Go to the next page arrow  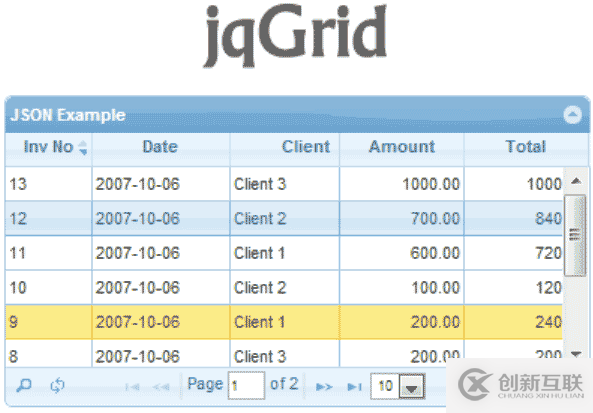coord(324,387)
